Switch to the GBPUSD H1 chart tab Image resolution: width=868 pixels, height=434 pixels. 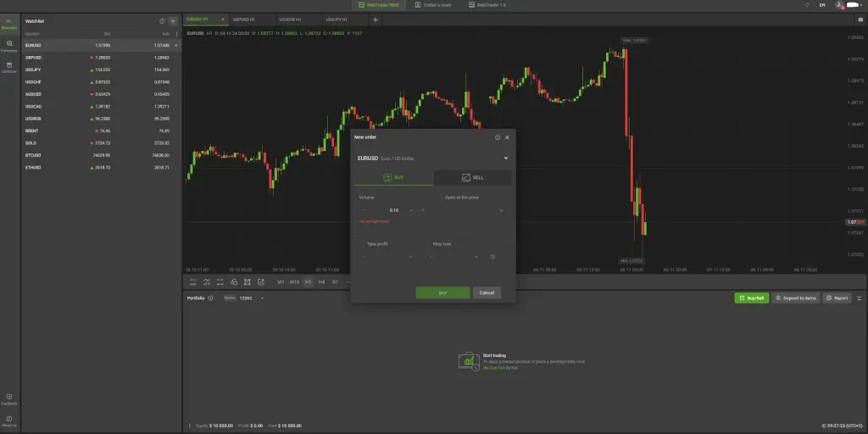point(243,19)
